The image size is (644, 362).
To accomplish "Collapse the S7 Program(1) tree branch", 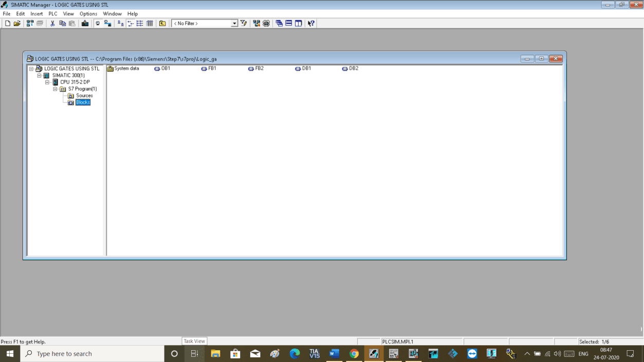I will click(55, 89).
